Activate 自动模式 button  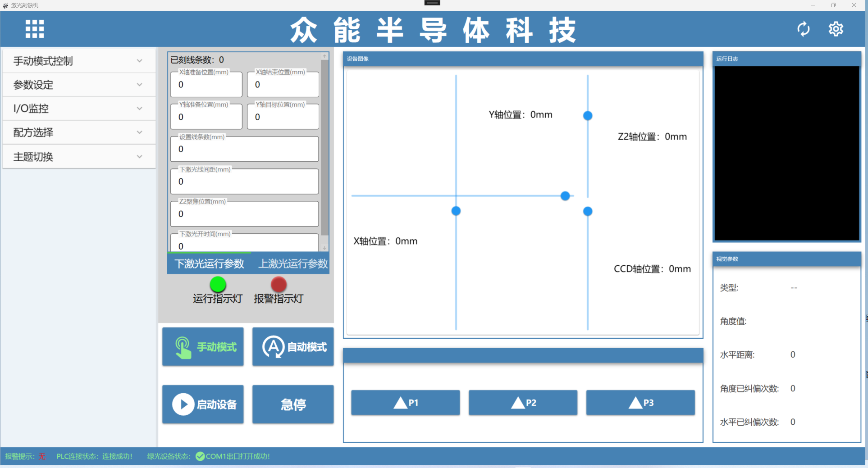293,346
